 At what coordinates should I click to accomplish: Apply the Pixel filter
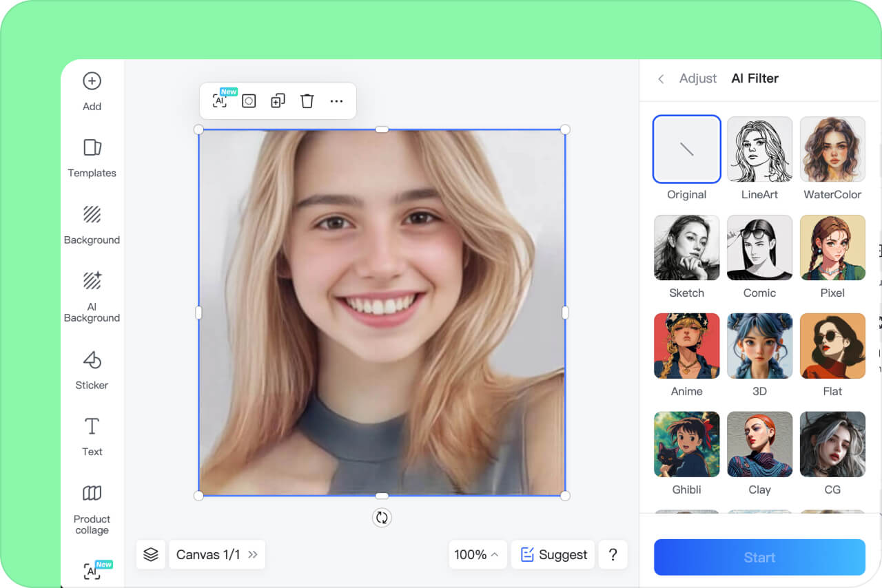click(832, 248)
